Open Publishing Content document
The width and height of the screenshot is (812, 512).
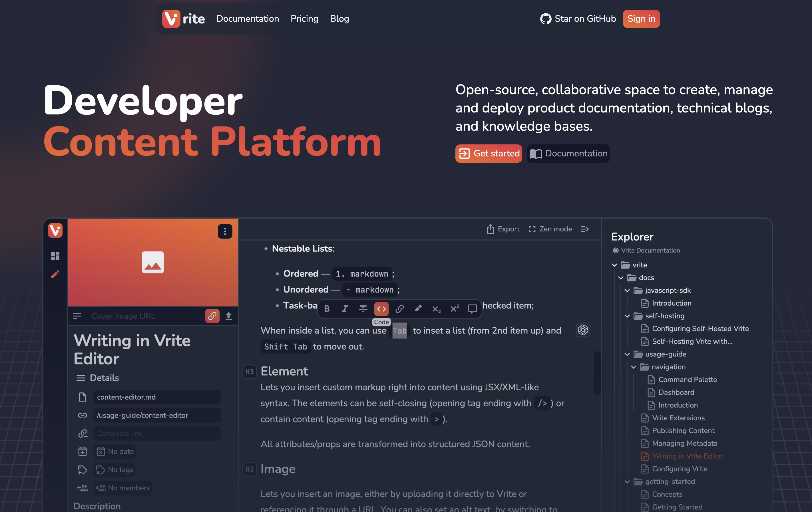pyautogui.click(x=678, y=431)
